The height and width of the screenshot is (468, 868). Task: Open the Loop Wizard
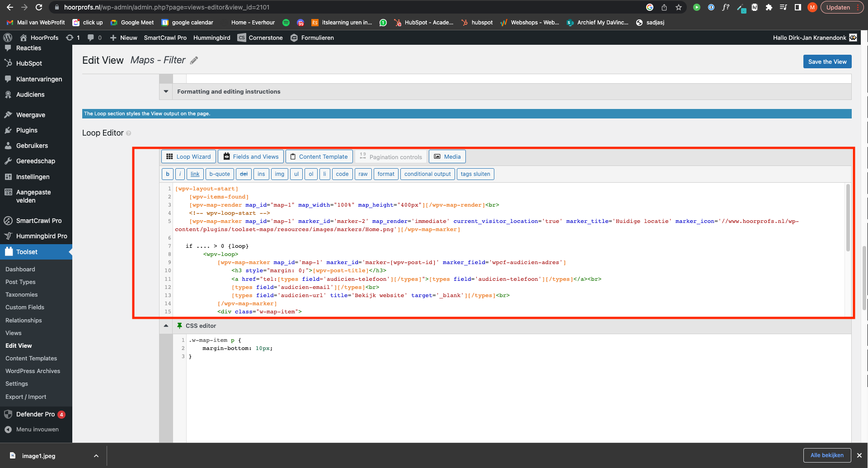coord(188,156)
